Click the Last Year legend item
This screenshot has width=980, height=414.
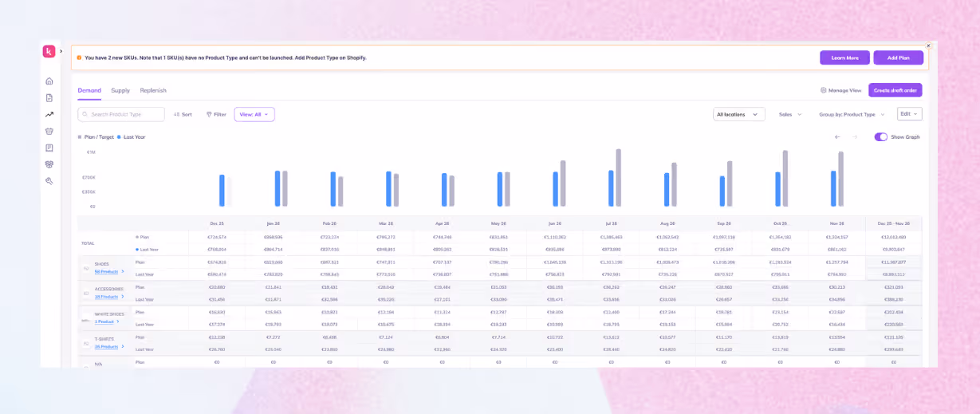pos(132,137)
